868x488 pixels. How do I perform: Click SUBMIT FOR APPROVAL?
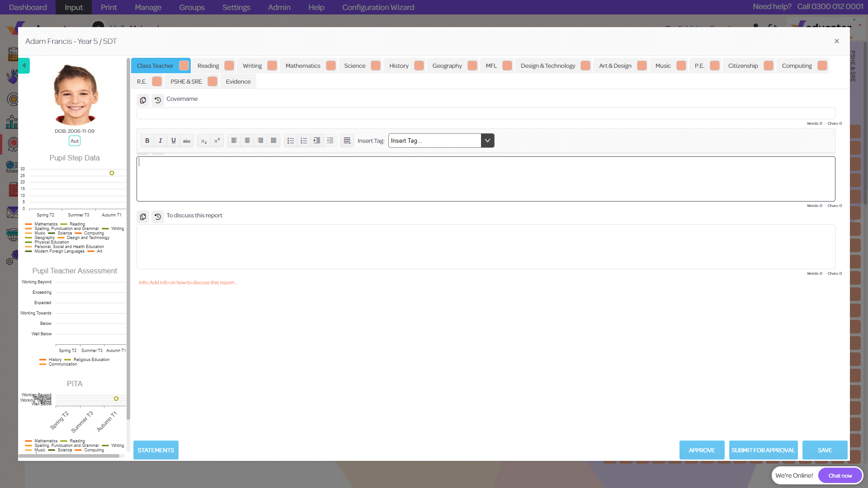[x=763, y=450]
